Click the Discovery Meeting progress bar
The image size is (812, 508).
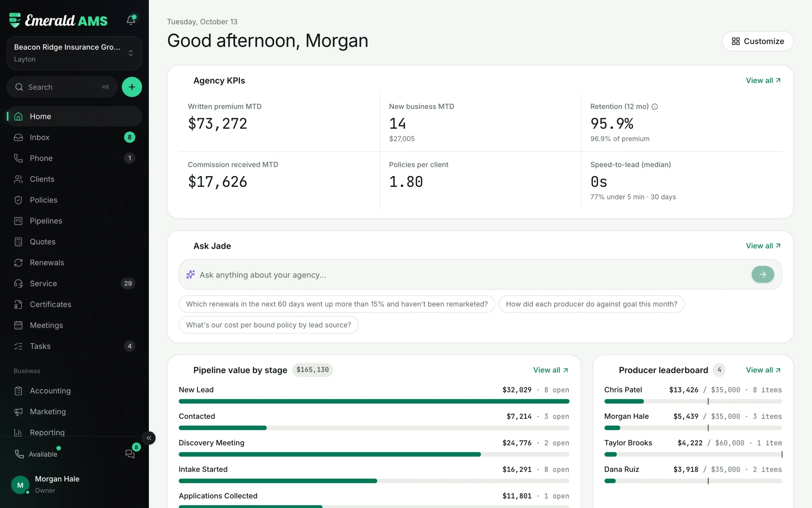point(374,454)
